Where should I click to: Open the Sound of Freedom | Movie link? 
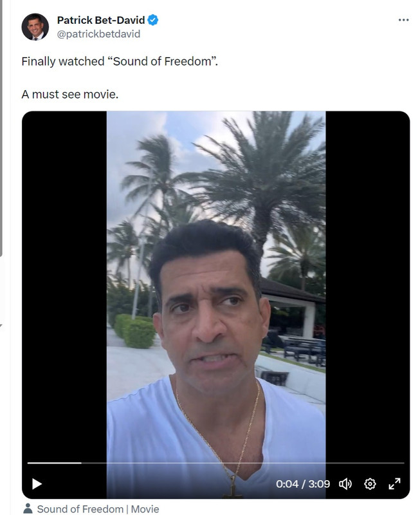pos(98,509)
